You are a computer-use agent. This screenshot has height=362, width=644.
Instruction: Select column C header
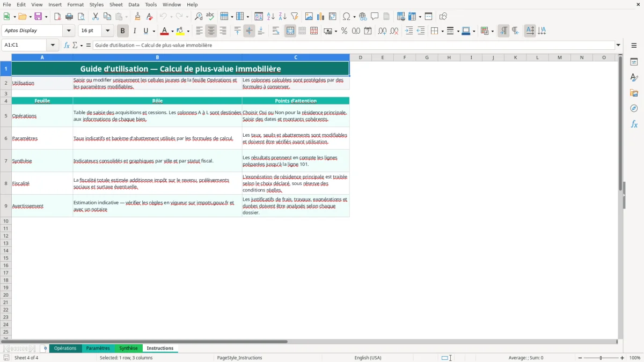tap(296, 57)
